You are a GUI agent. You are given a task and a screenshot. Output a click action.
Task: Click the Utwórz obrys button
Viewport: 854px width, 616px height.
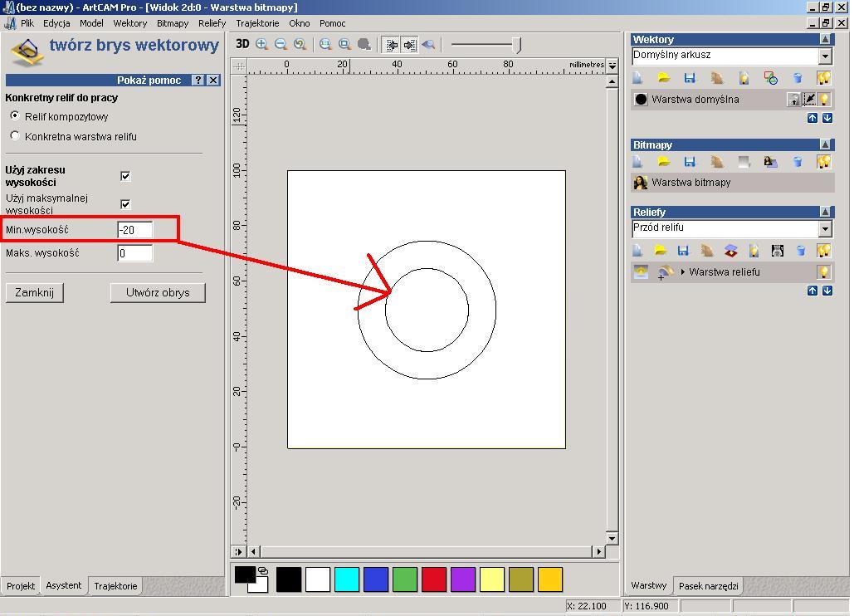click(x=158, y=292)
